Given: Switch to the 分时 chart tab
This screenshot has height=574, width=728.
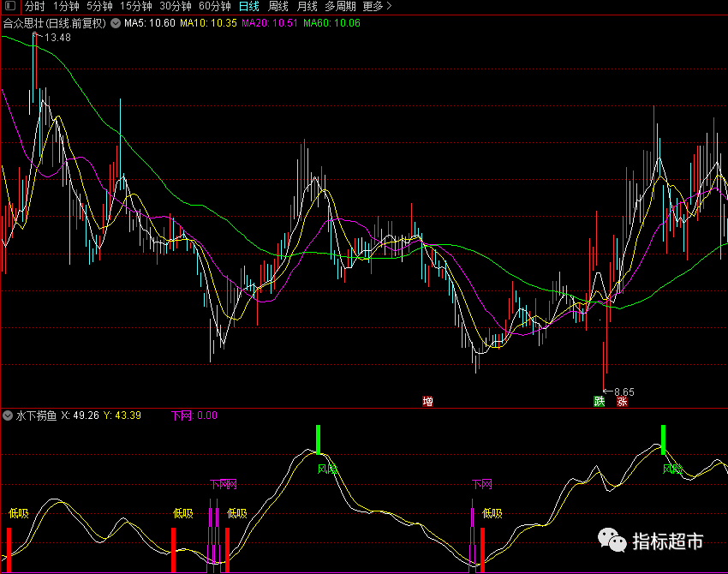Looking at the screenshot, I should click(35, 7).
